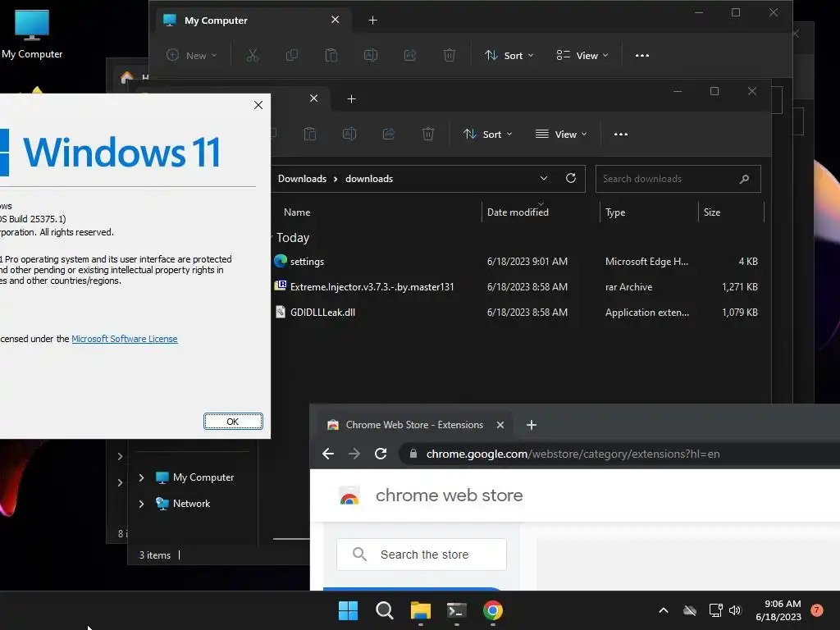840x630 pixels.
Task: Refresh the downloads folder
Action: click(x=571, y=178)
